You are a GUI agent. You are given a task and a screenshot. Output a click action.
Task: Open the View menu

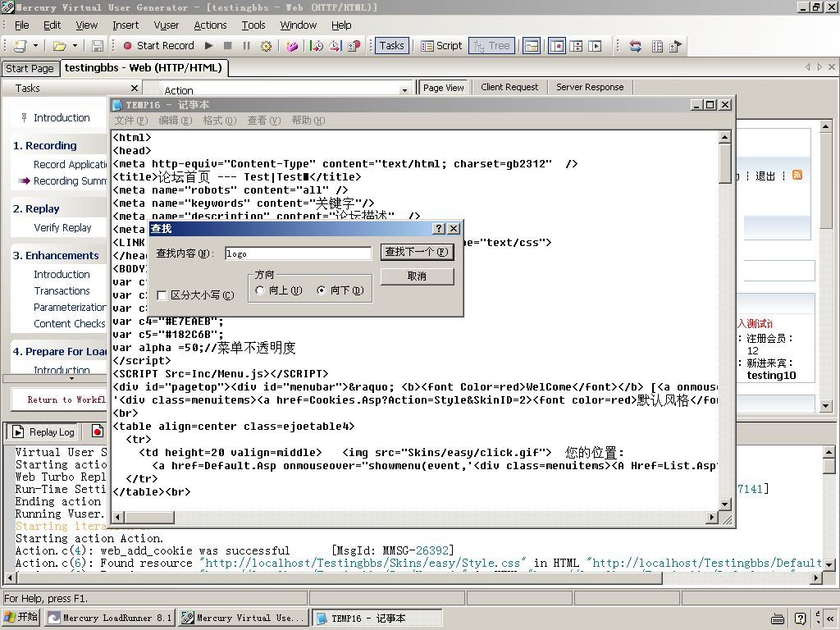click(86, 25)
